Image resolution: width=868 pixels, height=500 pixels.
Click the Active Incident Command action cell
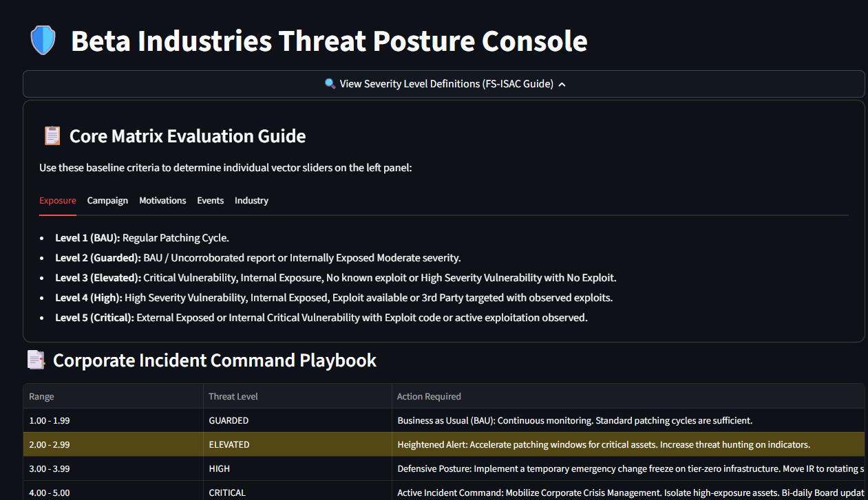[628, 492]
